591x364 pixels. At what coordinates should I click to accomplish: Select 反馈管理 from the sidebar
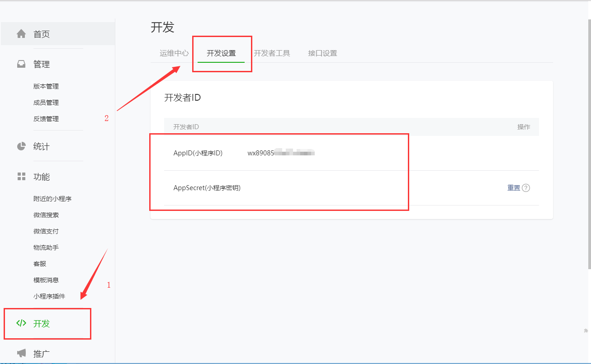[x=46, y=119]
